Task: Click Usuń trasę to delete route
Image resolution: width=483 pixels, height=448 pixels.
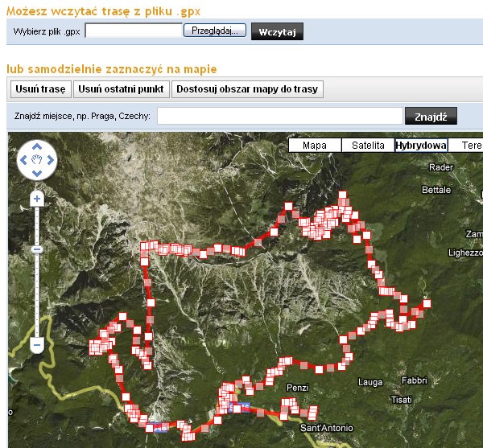Action: (39, 88)
